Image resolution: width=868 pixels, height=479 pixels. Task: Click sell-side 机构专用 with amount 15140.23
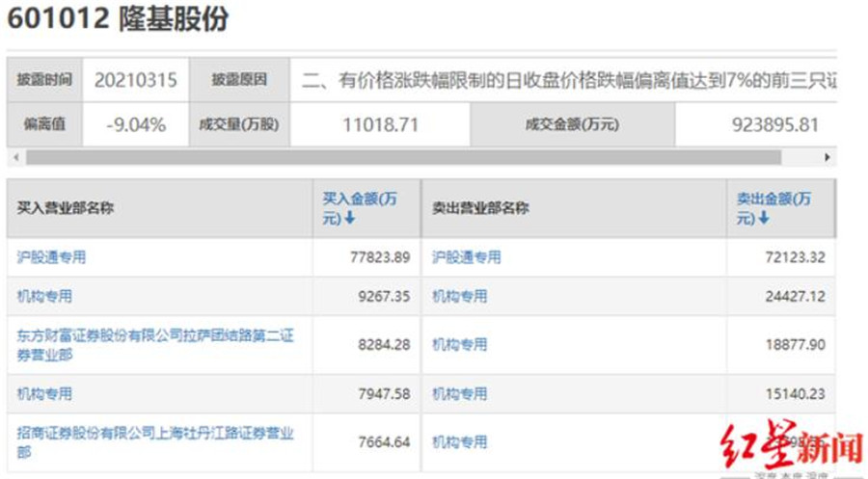459,394
